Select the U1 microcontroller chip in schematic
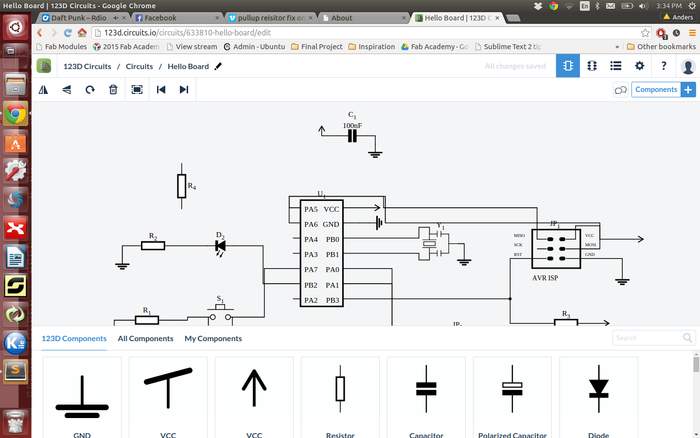 point(321,253)
